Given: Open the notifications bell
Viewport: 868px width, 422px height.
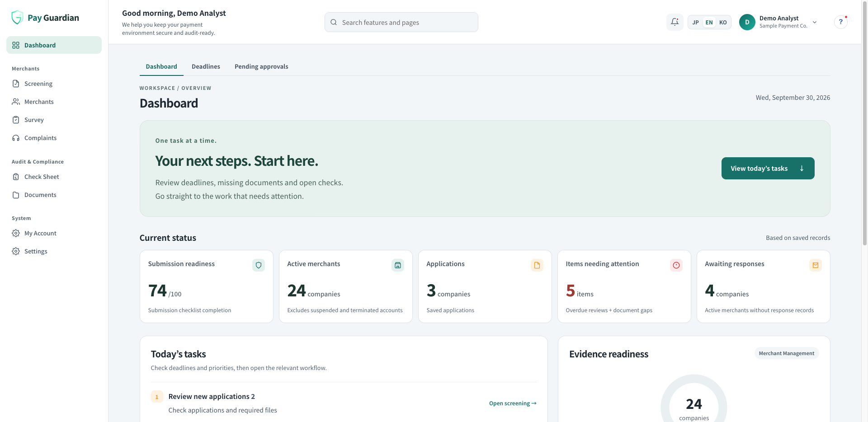Looking at the screenshot, I should (x=675, y=22).
